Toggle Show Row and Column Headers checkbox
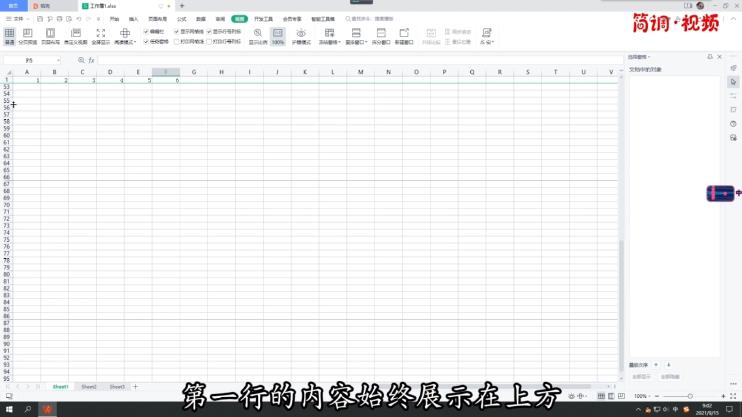This screenshot has width=742, height=417. 209,31
